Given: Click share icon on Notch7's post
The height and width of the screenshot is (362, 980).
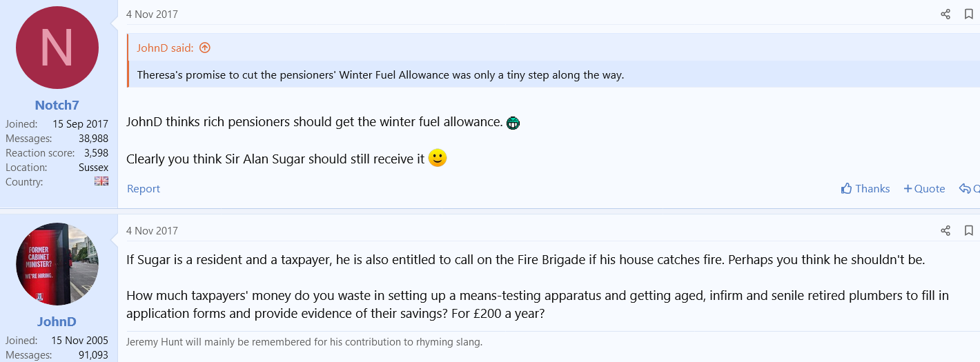Looking at the screenshot, I should click(945, 14).
